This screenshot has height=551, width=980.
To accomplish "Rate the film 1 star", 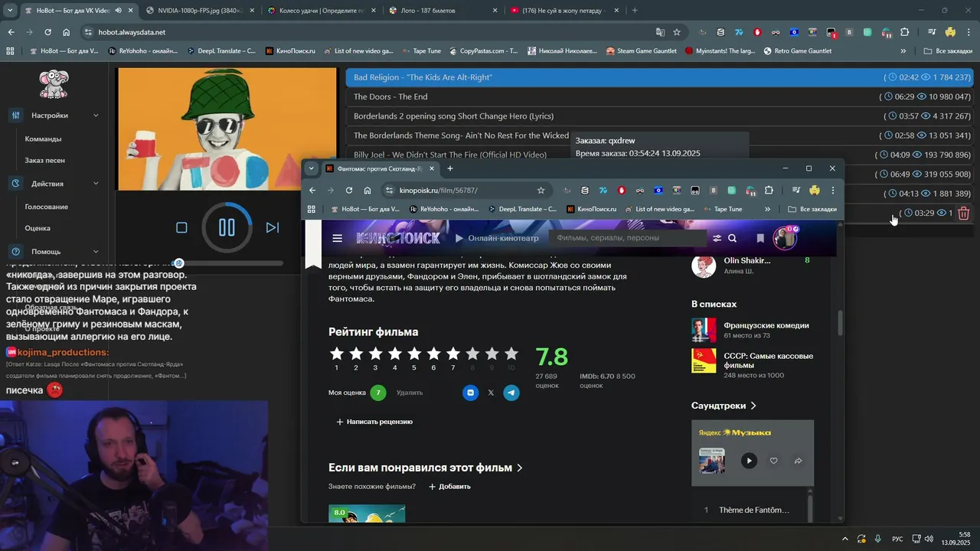I will click(x=336, y=354).
